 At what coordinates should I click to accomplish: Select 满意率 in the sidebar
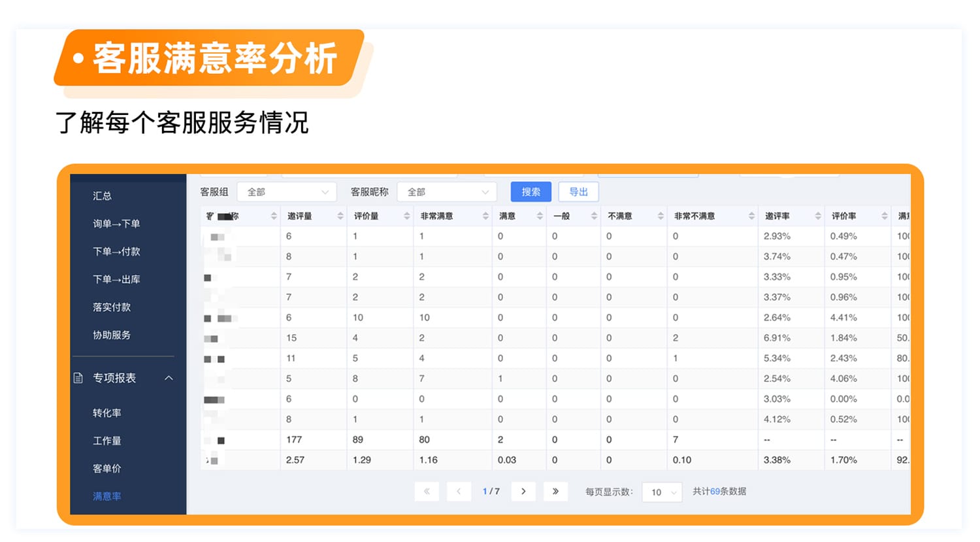tap(107, 496)
